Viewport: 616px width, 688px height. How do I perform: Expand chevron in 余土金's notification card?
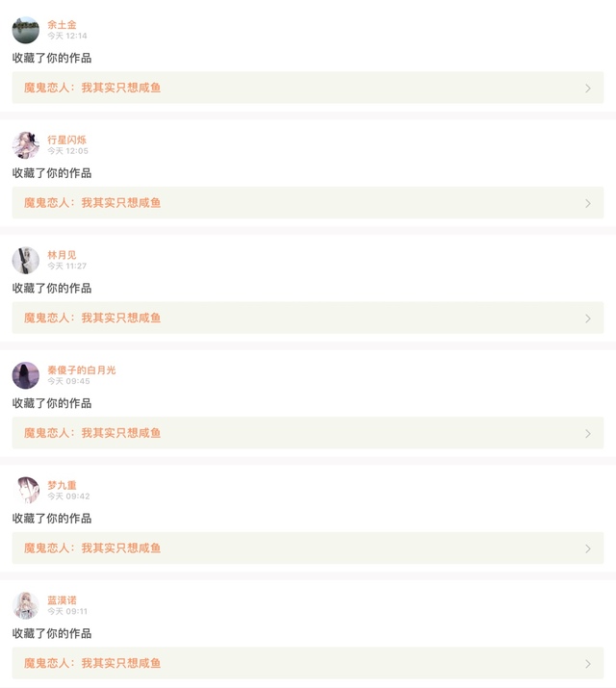point(588,89)
